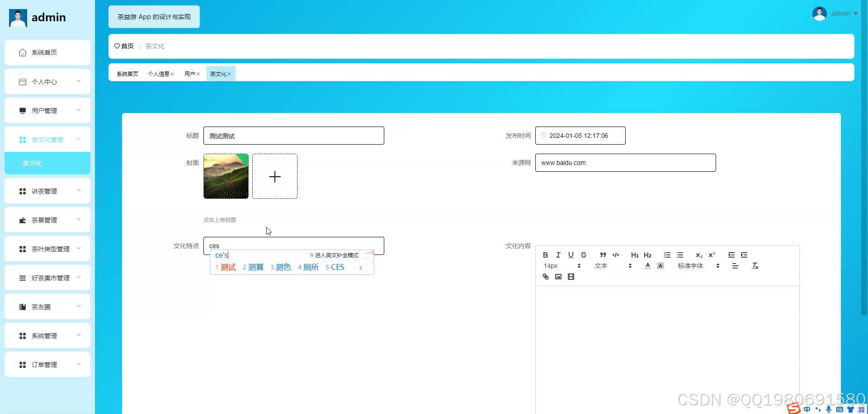Toggle bold formatting in the editor
This screenshot has width=868, height=414.
click(x=546, y=255)
